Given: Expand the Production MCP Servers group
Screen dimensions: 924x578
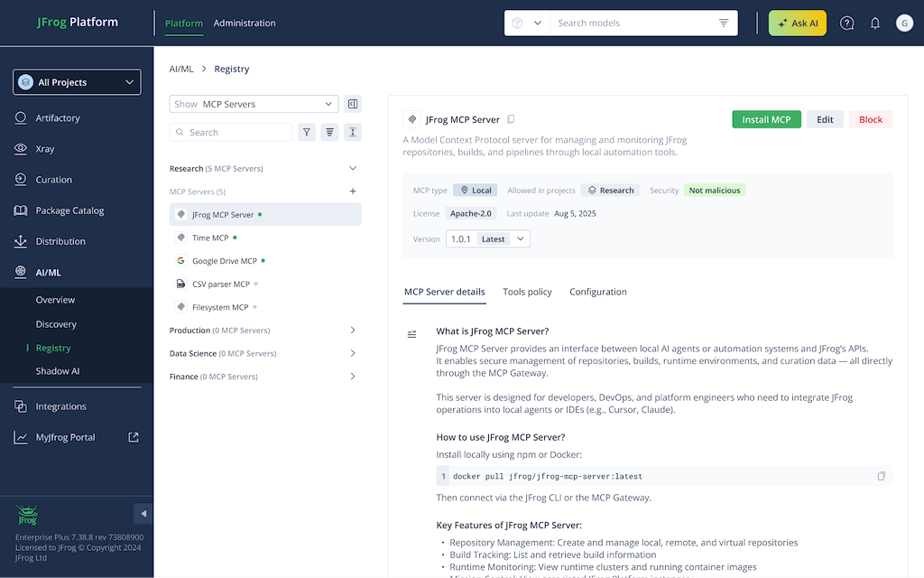Looking at the screenshot, I should pyautogui.click(x=353, y=331).
